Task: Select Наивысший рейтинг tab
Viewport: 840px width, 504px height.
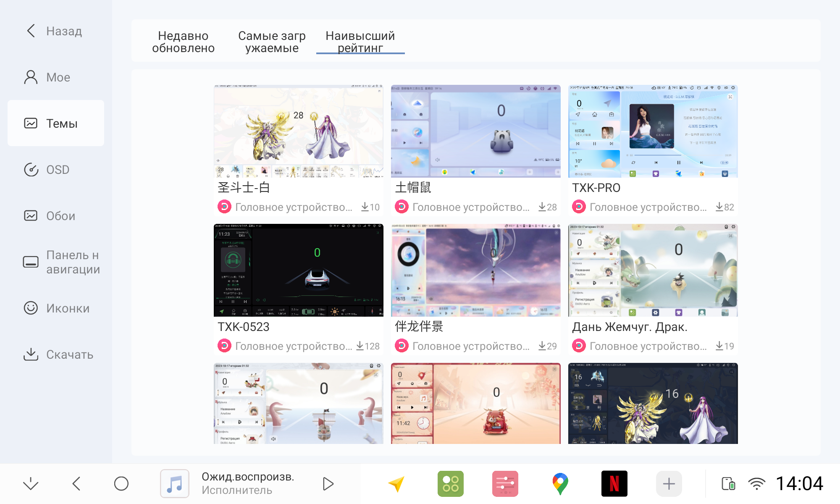Action: 360,42
